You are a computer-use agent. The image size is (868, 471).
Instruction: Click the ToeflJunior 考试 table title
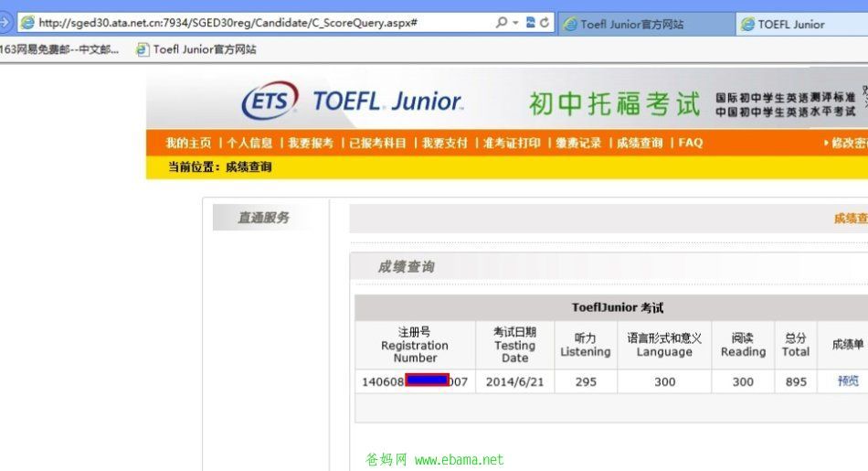(x=618, y=307)
